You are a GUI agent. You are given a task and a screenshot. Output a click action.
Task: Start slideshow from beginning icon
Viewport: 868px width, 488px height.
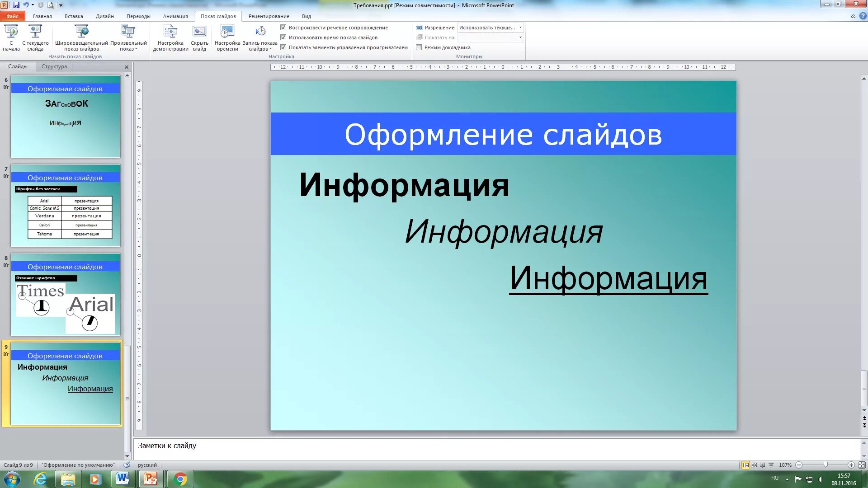(11, 32)
